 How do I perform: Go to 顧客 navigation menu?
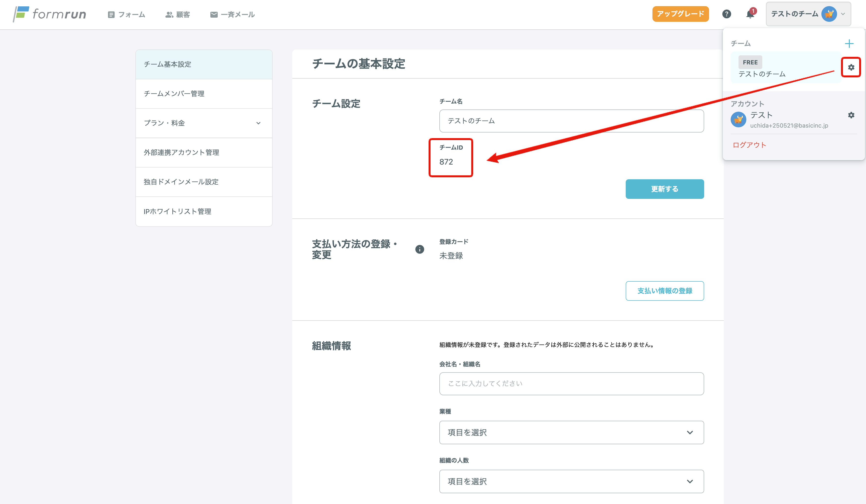coord(178,14)
